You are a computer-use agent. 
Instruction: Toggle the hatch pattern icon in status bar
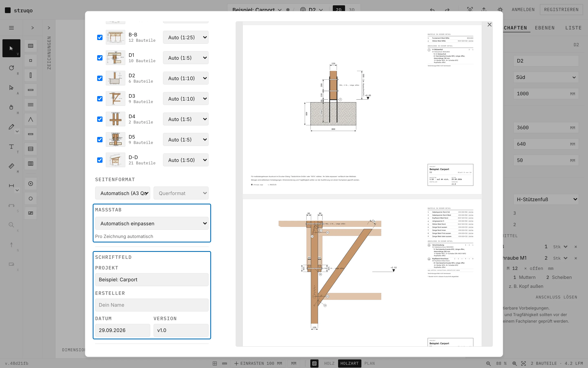point(314,363)
